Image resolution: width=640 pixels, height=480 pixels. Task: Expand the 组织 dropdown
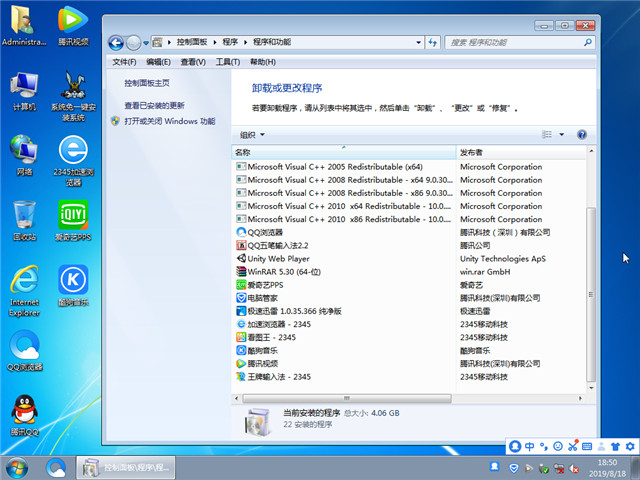coord(252,135)
